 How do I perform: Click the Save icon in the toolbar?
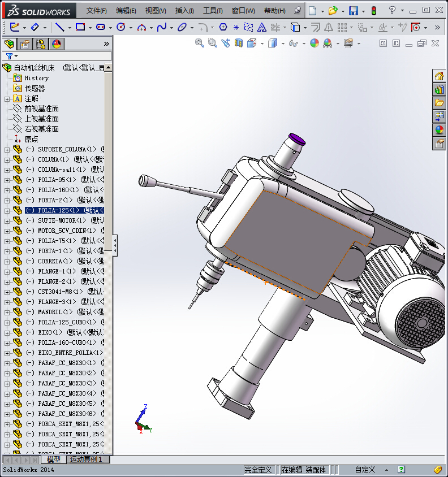354,11
